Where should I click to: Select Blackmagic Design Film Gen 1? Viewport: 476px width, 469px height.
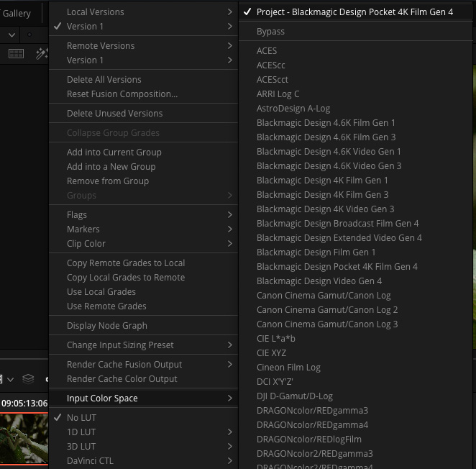point(355,252)
